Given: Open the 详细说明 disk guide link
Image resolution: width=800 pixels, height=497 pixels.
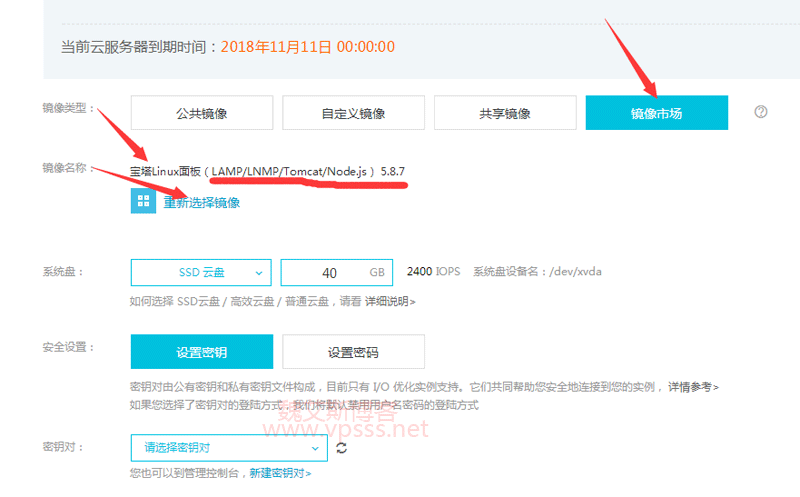Looking at the screenshot, I should click(x=390, y=300).
